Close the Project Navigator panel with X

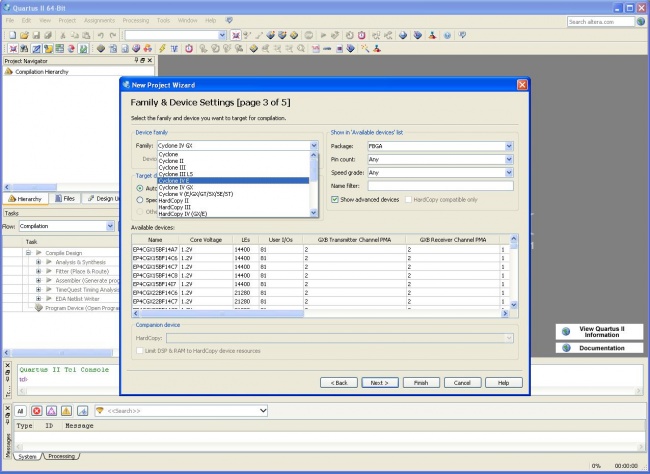tap(150, 61)
